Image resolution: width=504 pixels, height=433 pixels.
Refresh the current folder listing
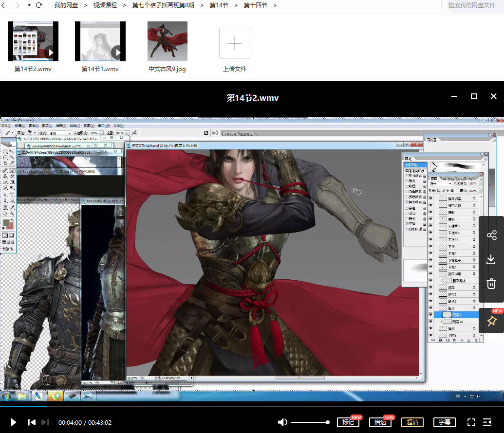click(39, 5)
